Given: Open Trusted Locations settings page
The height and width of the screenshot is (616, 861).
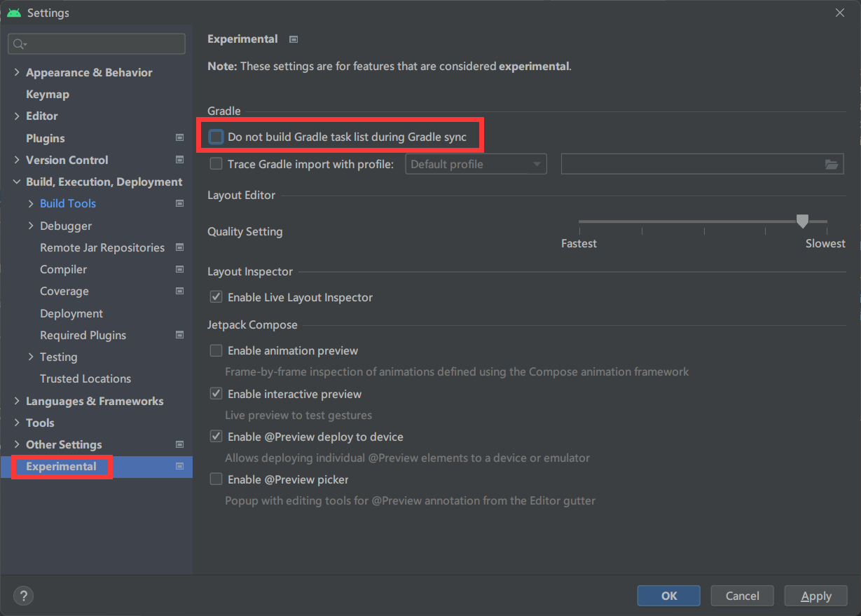Looking at the screenshot, I should [85, 378].
